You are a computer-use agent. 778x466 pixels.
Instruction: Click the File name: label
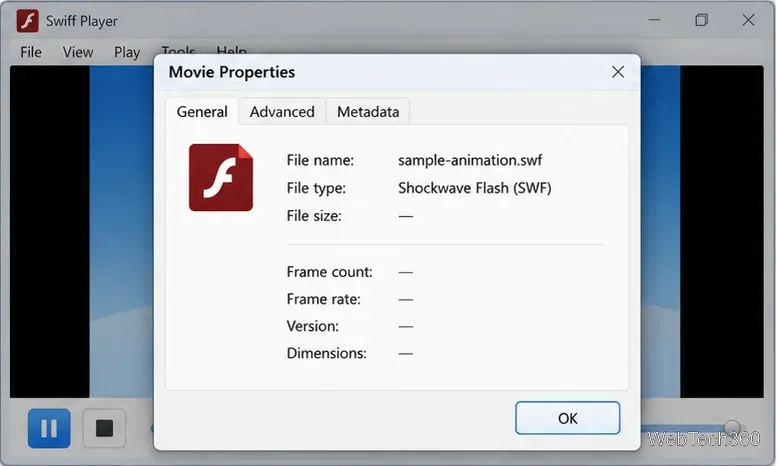pos(320,160)
